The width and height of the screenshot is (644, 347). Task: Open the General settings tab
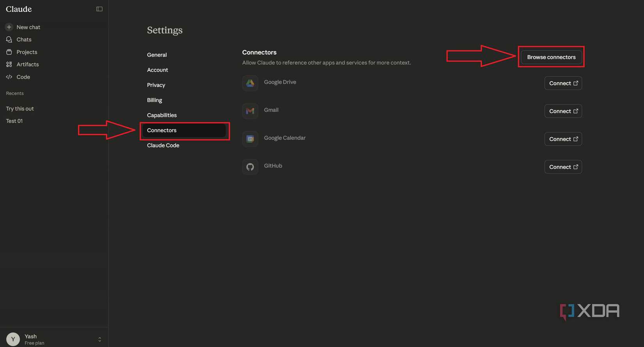[157, 55]
